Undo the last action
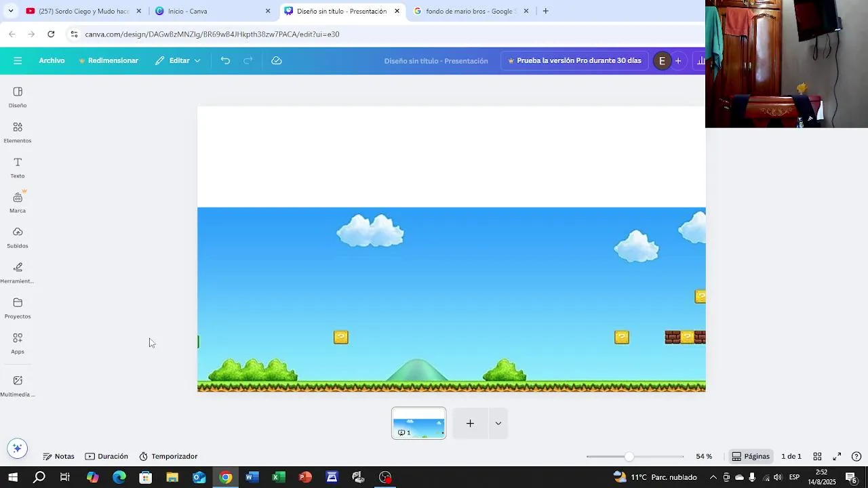This screenshot has height=488, width=868. [x=225, y=61]
